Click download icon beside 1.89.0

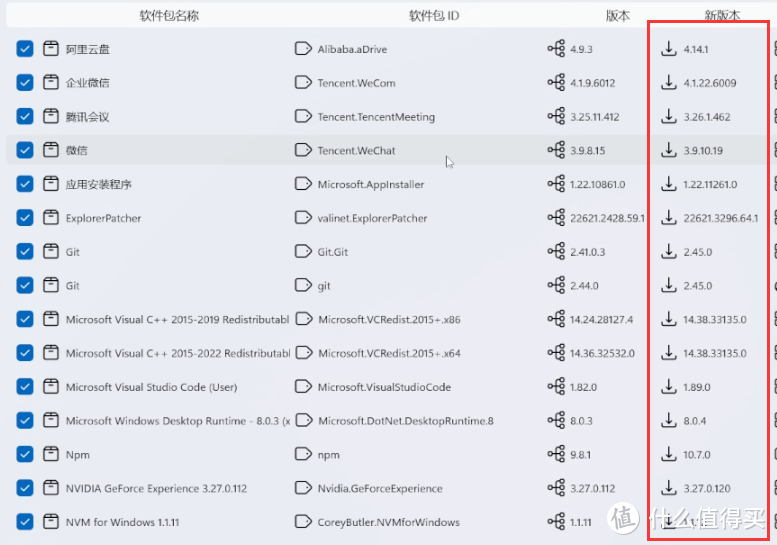pyautogui.click(x=669, y=386)
